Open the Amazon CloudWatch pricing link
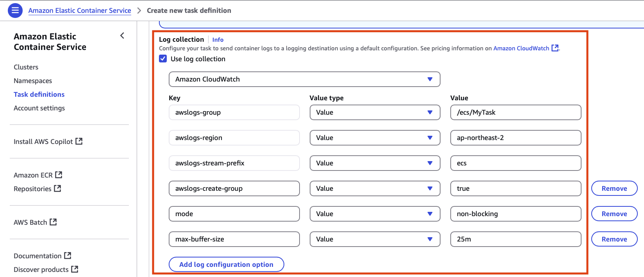This screenshot has height=277, width=644. [x=521, y=48]
